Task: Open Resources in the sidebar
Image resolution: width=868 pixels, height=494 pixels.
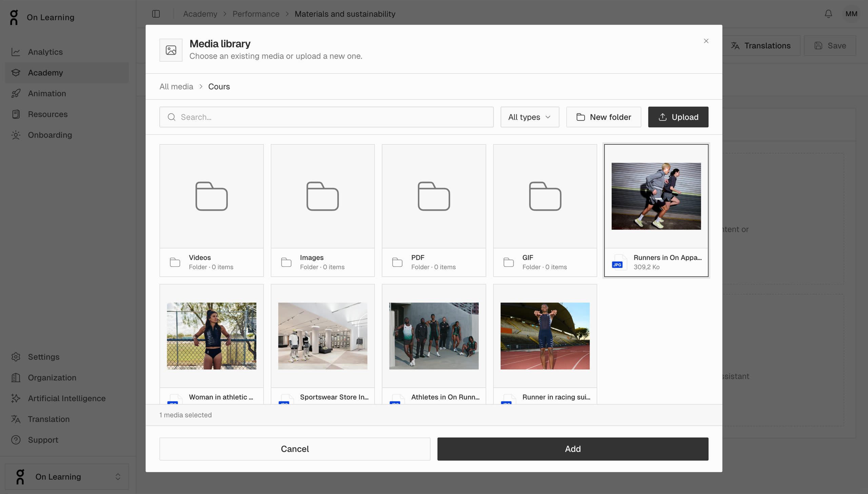Action: (67, 114)
